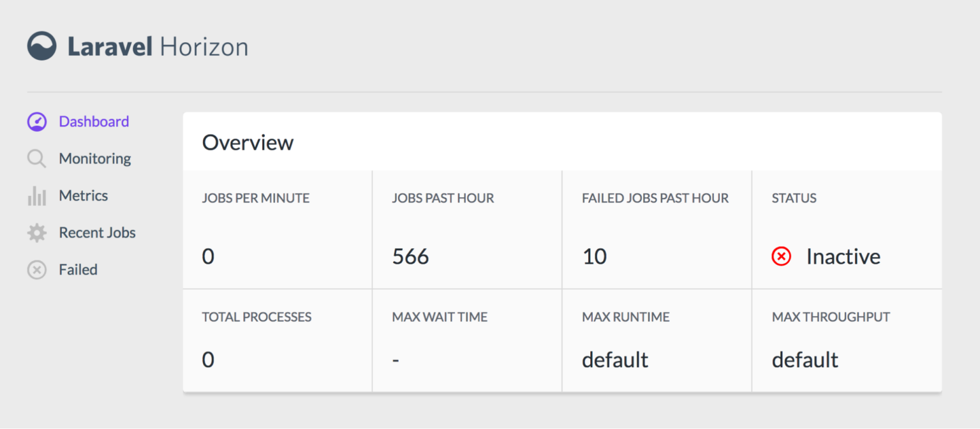
Task: Open the Metrics section
Action: [x=84, y=195]
